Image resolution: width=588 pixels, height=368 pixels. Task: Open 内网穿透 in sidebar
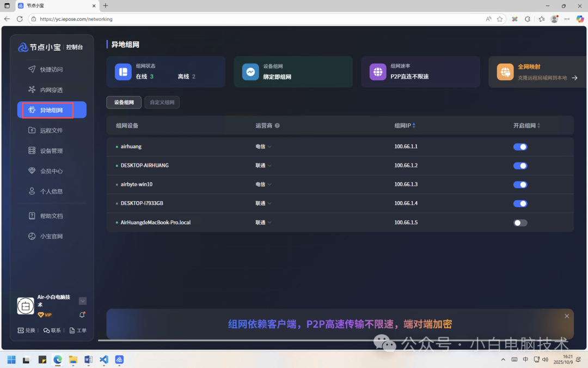51,90
